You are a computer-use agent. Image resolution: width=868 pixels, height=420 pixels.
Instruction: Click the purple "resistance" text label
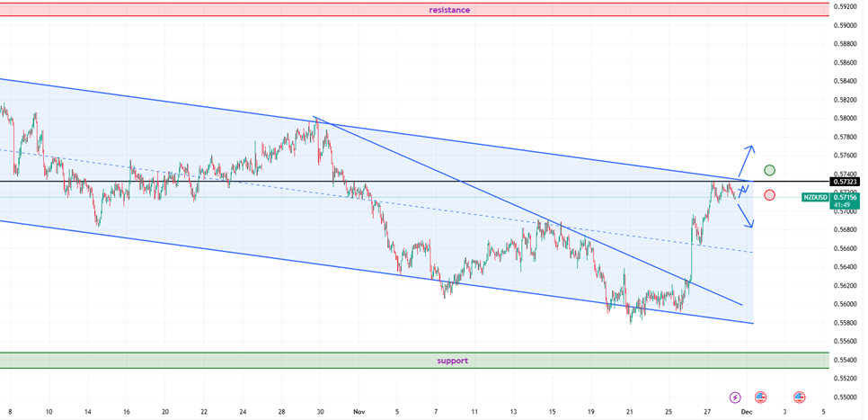(448, 10)
